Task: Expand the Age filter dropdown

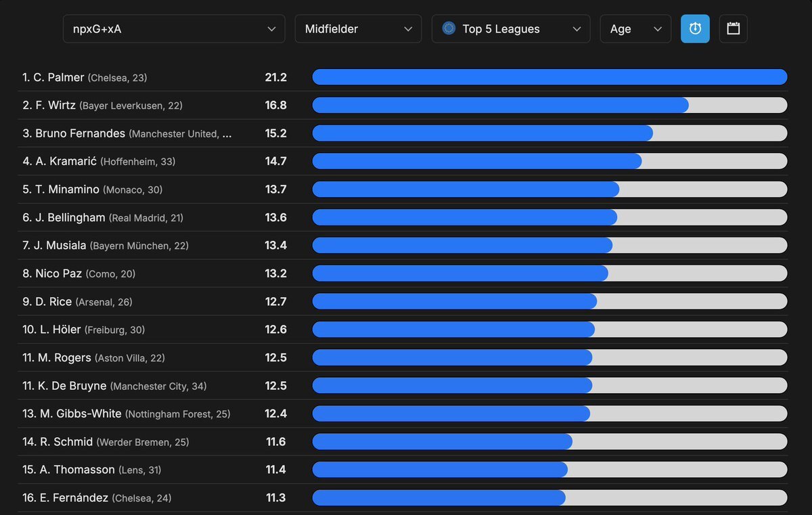Action: pyautogui.click(x=635, y=29)
